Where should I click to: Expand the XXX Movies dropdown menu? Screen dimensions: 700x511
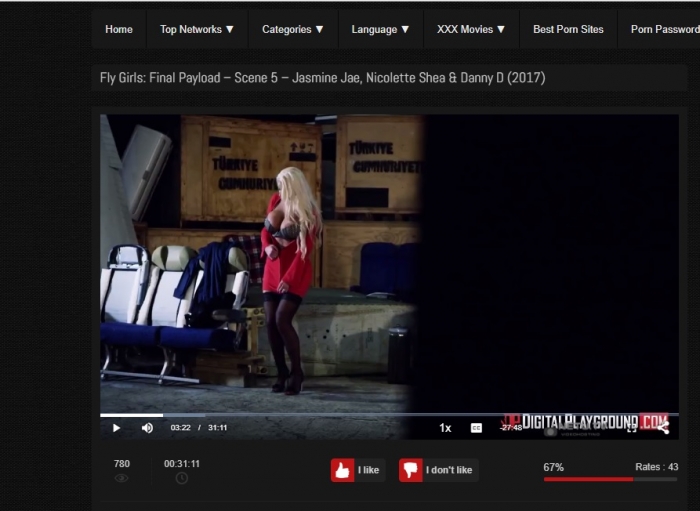pos(471,29)
